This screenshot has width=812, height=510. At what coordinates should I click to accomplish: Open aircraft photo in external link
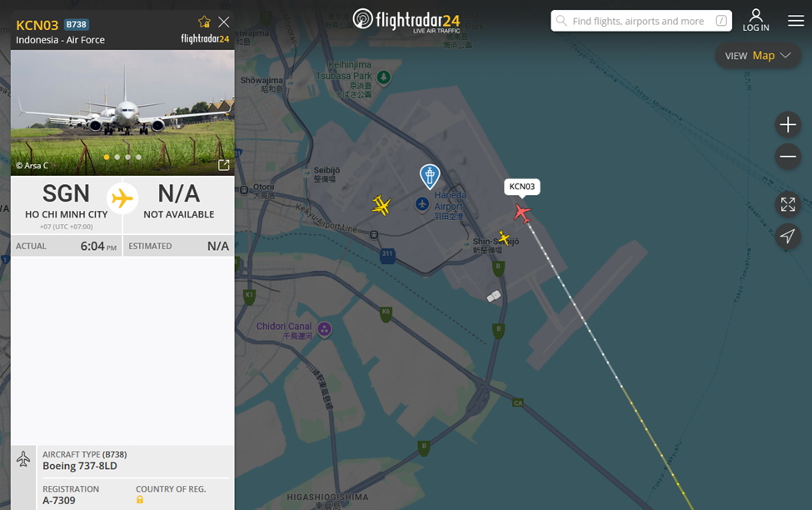pyautogui.click(x=224, y=165)
